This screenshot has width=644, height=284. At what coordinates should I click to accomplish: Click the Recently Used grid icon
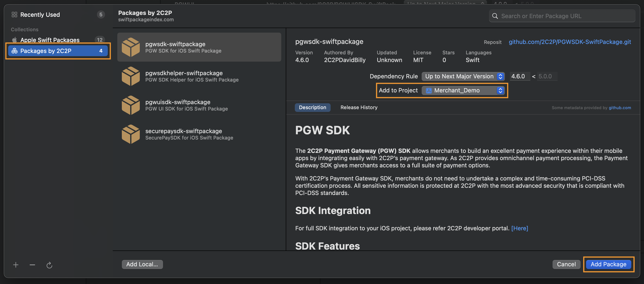click(x=14, y=14)
